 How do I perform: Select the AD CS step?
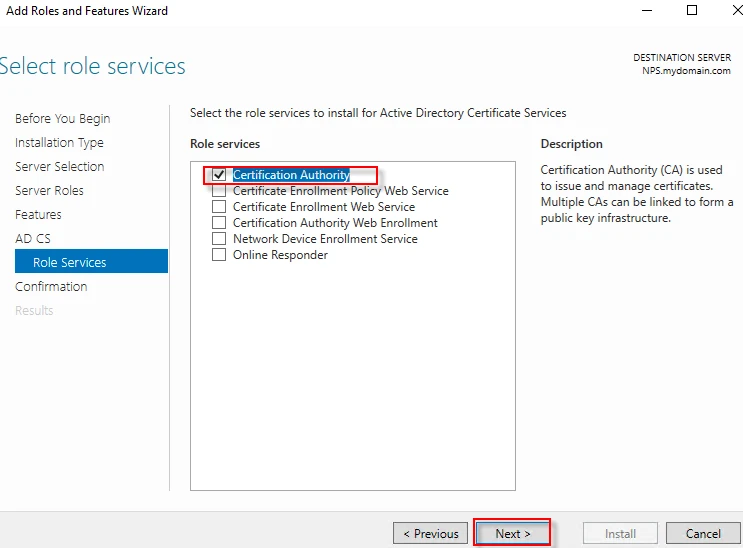pyautogui.click(x=32, y=239)
